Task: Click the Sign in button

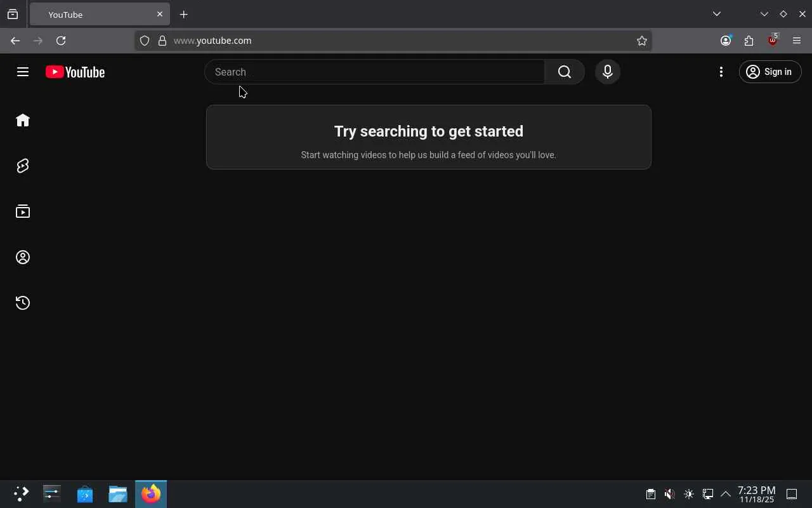Action: (x=770, y=72)
